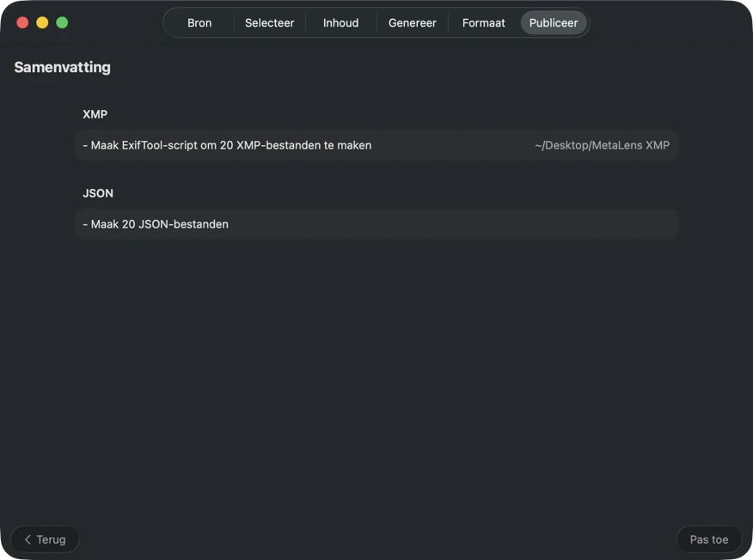Select the ExifTool-script XMP summary row
The width and height of the screenshot is (753, 560).
click(376, 144)
